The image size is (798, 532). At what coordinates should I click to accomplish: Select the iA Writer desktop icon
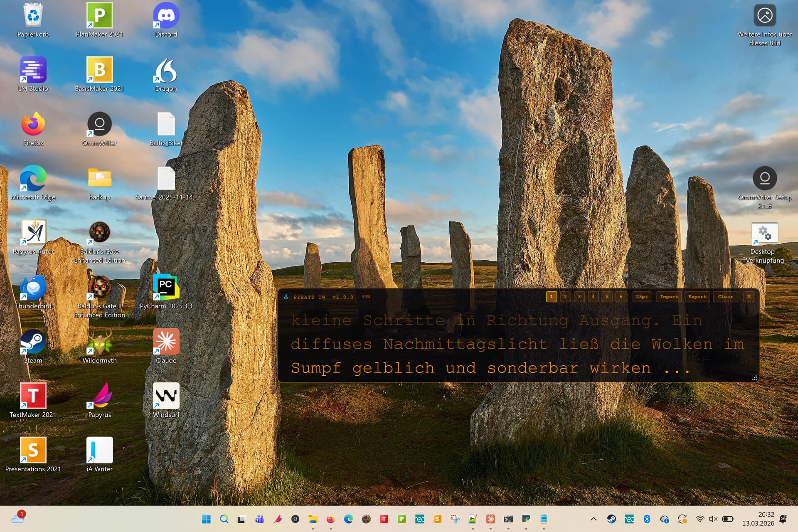point(99,451)
